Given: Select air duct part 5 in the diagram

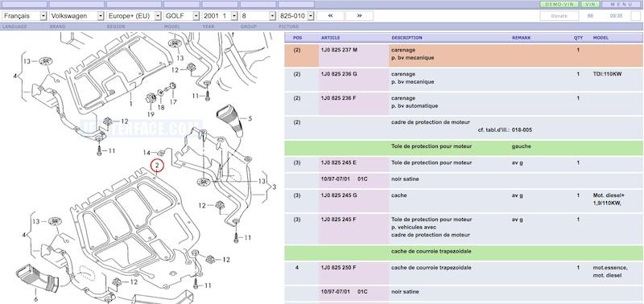Looking at the screenshot, I should [229, 120].
